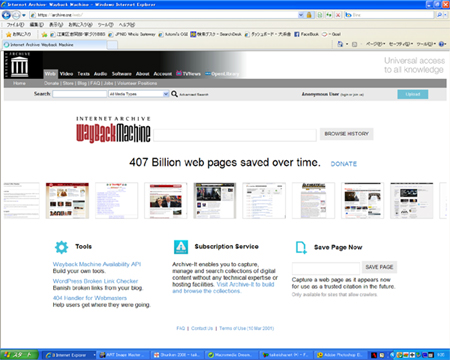450x360 pixels.
Task: Select the Video tab in archive navigation
Action: (x=66, y=74)
